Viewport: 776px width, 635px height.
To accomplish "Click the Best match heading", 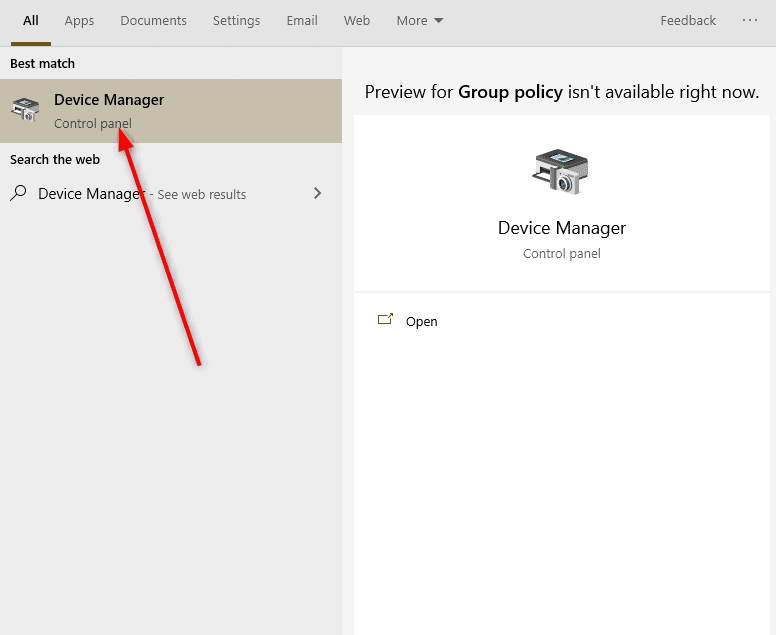I will [x=43, y=64].
